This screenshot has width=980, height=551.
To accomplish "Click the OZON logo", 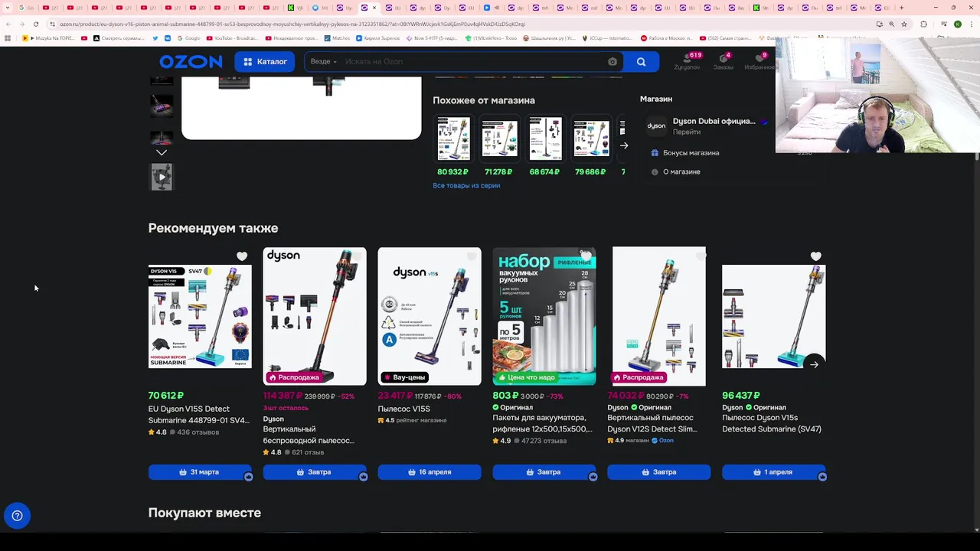I will coord(191,62).
